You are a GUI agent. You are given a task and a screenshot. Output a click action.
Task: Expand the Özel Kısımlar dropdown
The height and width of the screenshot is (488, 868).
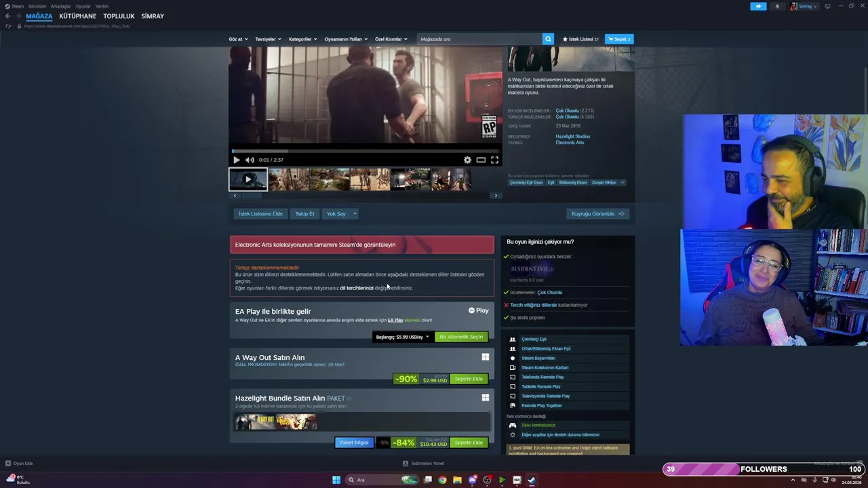(391, 39)
